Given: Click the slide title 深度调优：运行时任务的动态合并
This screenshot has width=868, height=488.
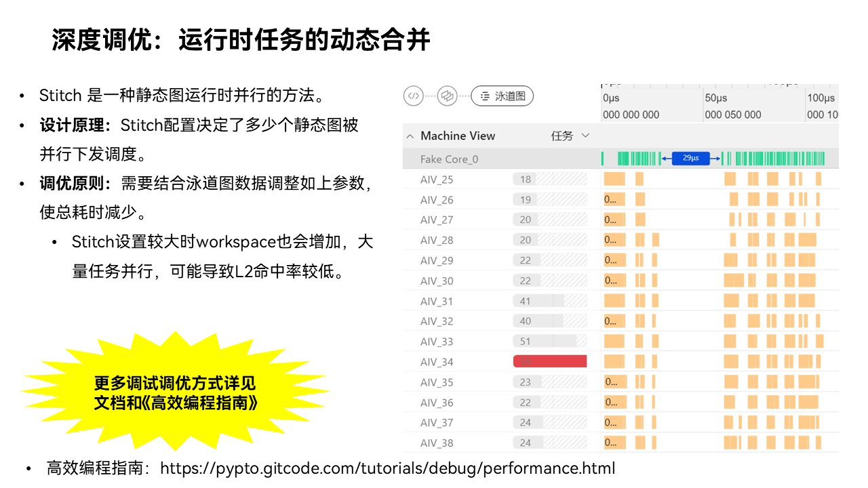Looking at the screenshot, I should point(241,40).
